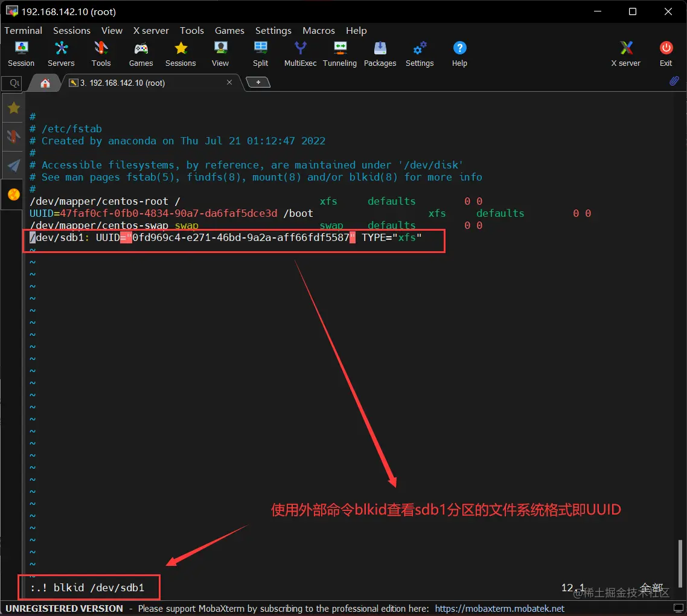Open the mobaxterm.mobatek.net link
687x616 pixels.
(499, 609)
